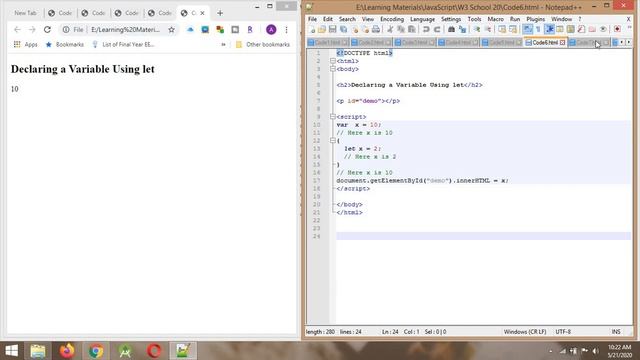This screenshot has height=360, width=640.
Task: Click the Close document toolbar icon
Action: (x=355, y=29)
